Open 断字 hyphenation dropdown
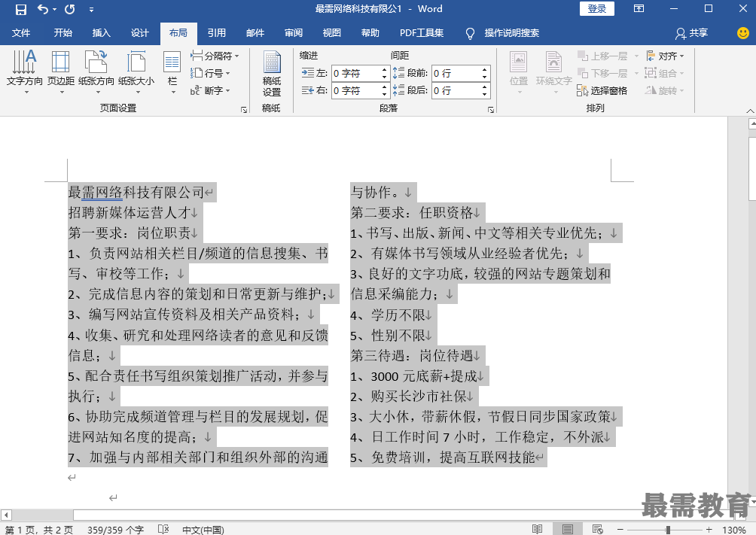756x535 pixels. [210, 90]
